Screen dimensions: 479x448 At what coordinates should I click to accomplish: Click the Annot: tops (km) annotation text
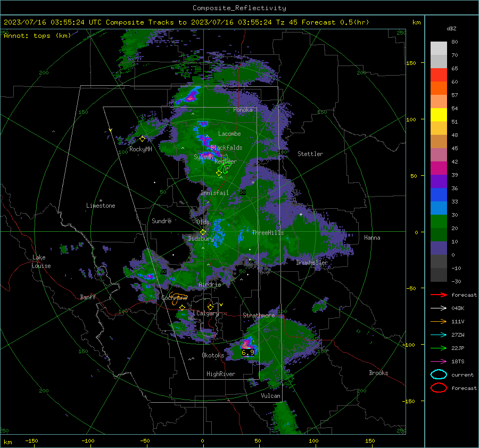click(37, 36)
